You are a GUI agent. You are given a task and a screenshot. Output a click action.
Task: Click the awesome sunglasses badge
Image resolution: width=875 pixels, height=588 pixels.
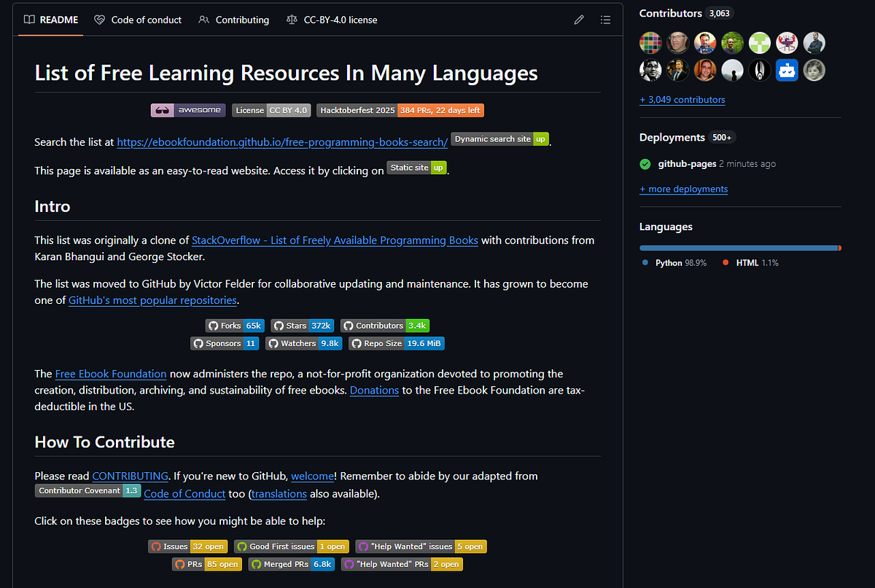(x=188, y=110)
